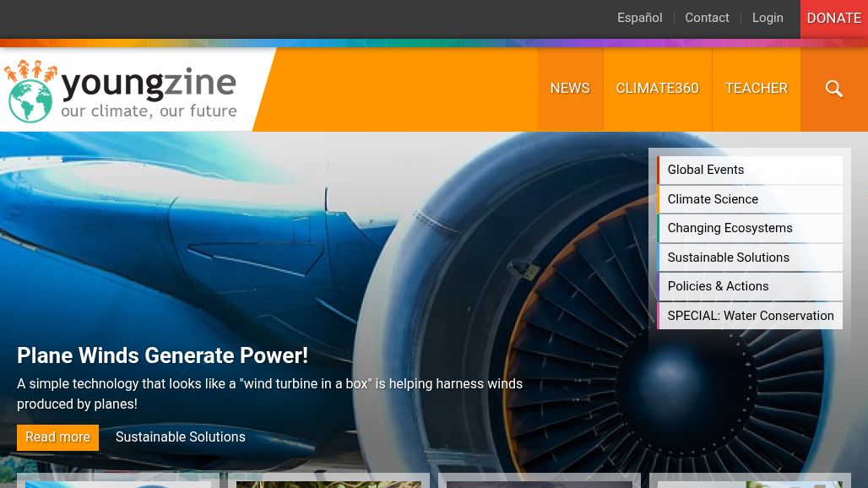Select the Changing Ecosystems category
Screen dimensions: 868x488
(750, 228)
